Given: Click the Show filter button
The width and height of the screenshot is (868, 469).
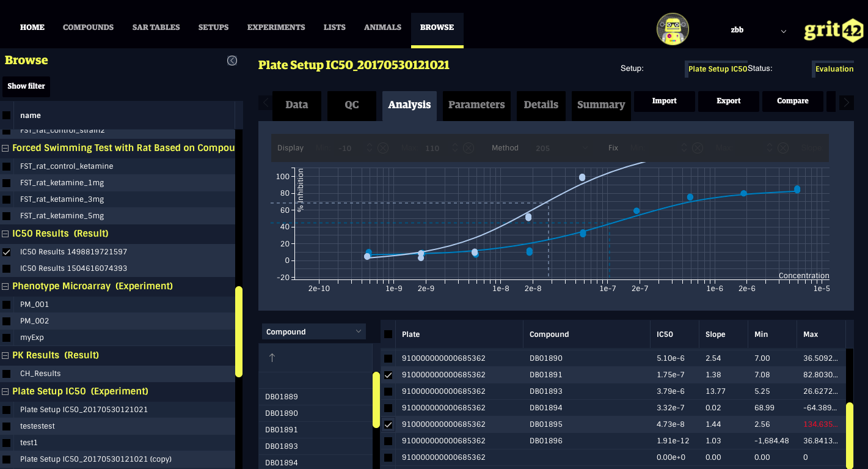Looking at the screenshot, I should pos(26,86).
